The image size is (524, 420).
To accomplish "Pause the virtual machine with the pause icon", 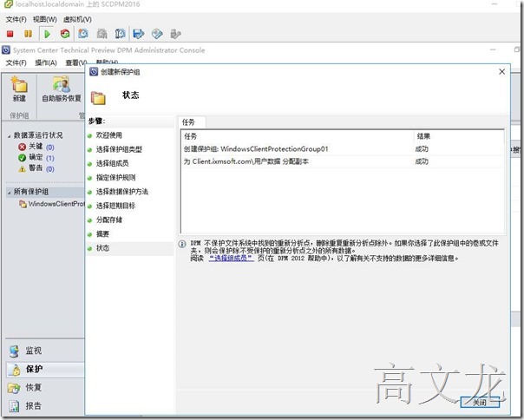I will (29, 34).
